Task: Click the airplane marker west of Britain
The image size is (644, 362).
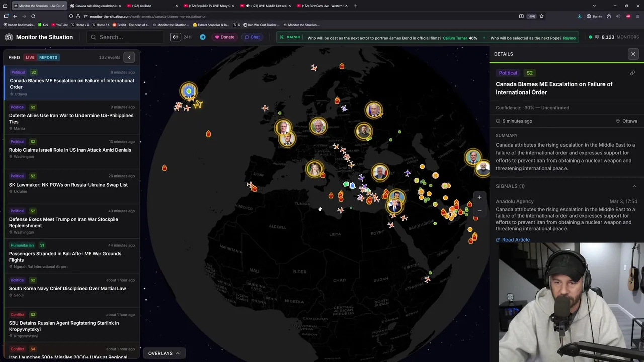Action: (x=265, y=108)
